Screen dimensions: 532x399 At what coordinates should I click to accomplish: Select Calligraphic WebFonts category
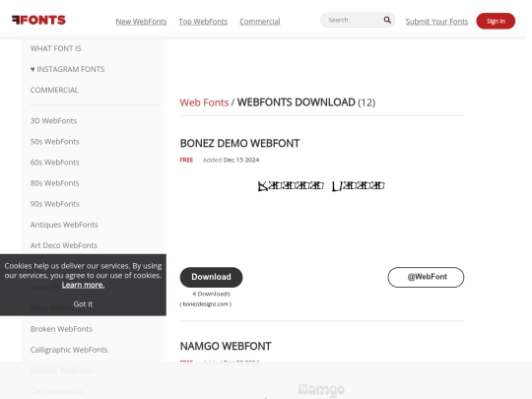69,350
